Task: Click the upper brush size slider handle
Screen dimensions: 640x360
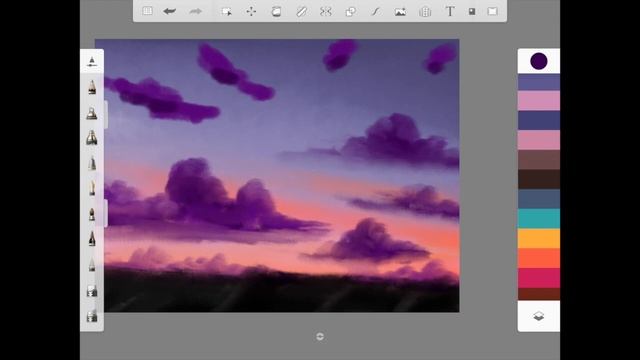Action: pyautogui.click(x=106, y=115)
